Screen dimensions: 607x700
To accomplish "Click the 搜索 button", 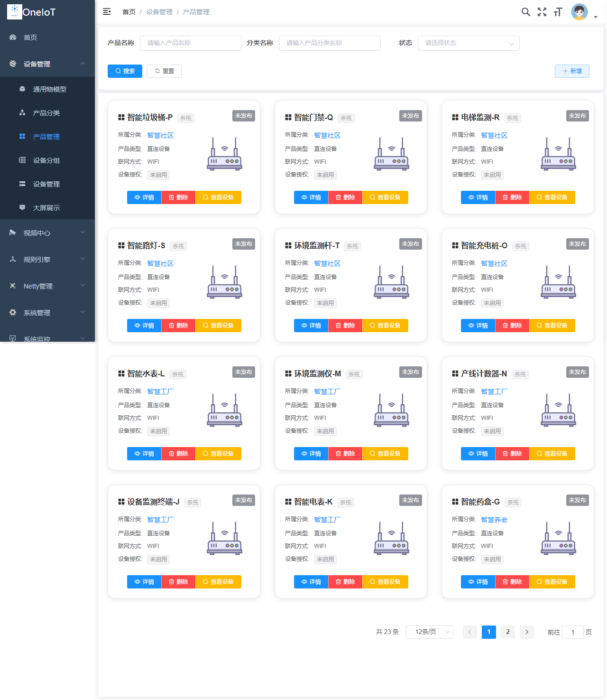I will point(125,71).
